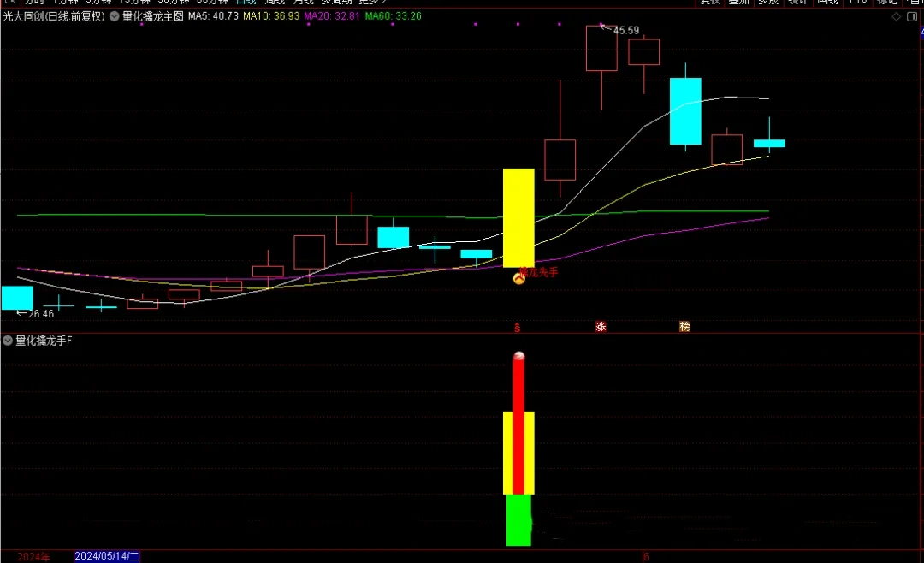Click the diamond icon at top right
Image resolution: width=924 pixels, height=563 pixels.
tap(895, 16)
